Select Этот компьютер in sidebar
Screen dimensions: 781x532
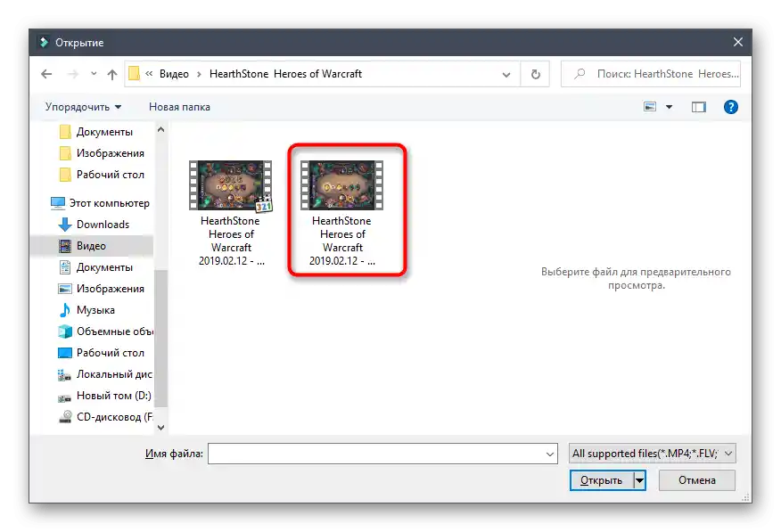[100, 203]
